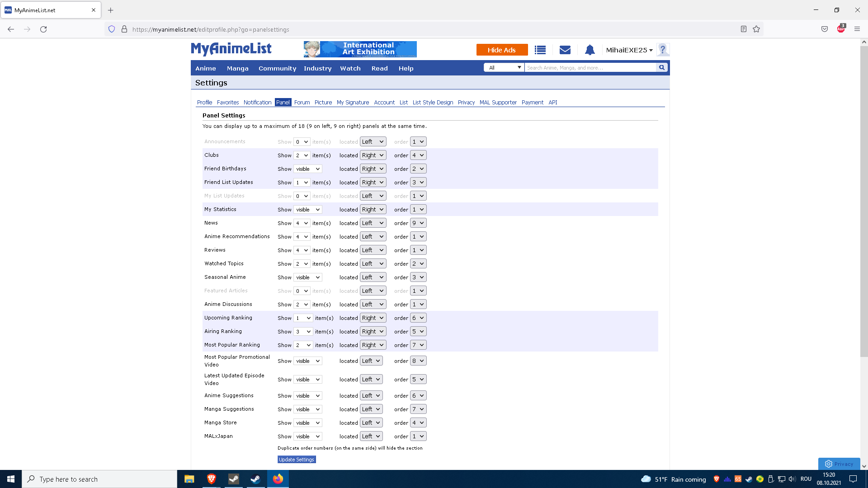Open the search category All dropdown

click(504, 68)
